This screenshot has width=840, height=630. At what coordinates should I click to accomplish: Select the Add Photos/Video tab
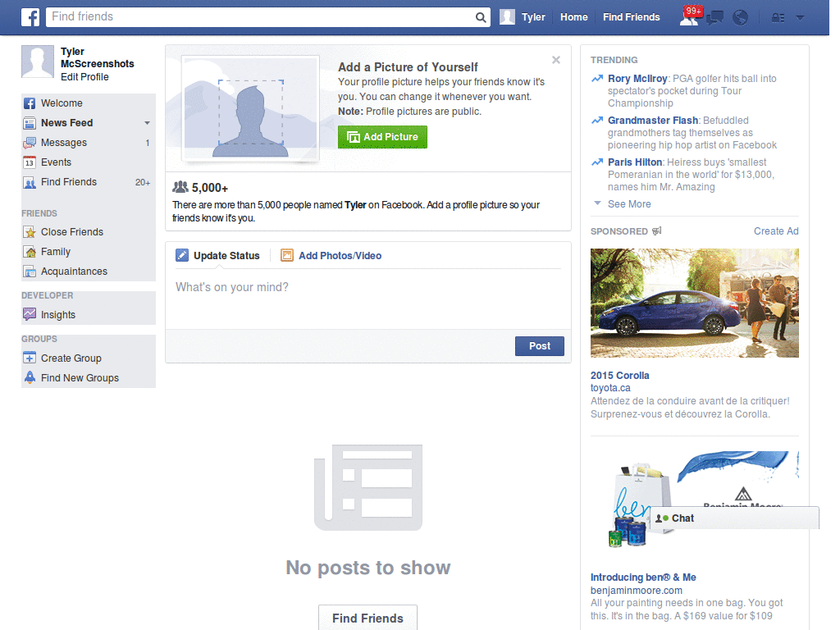(331, 256)
